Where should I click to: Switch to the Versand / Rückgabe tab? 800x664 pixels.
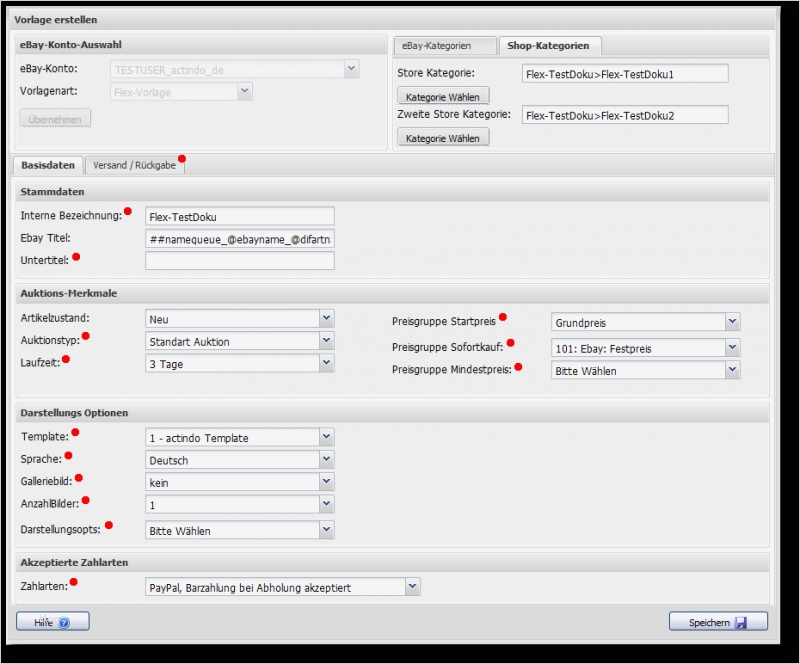click(135, 165)
